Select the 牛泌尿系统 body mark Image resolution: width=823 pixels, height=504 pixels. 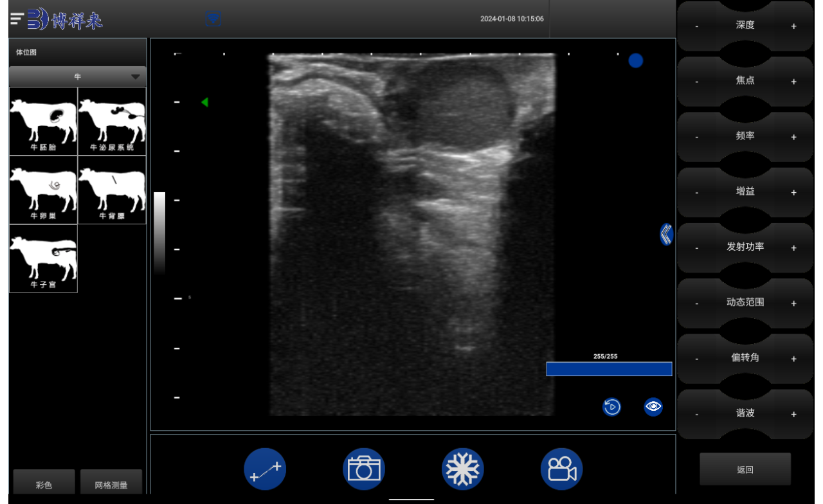click(112, 121)
